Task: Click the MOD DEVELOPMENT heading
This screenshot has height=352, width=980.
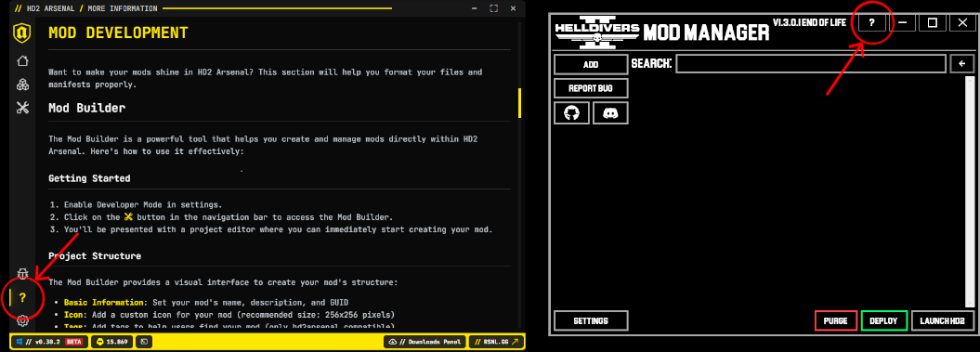Action: pyautogui.click(x=118, y=33)
